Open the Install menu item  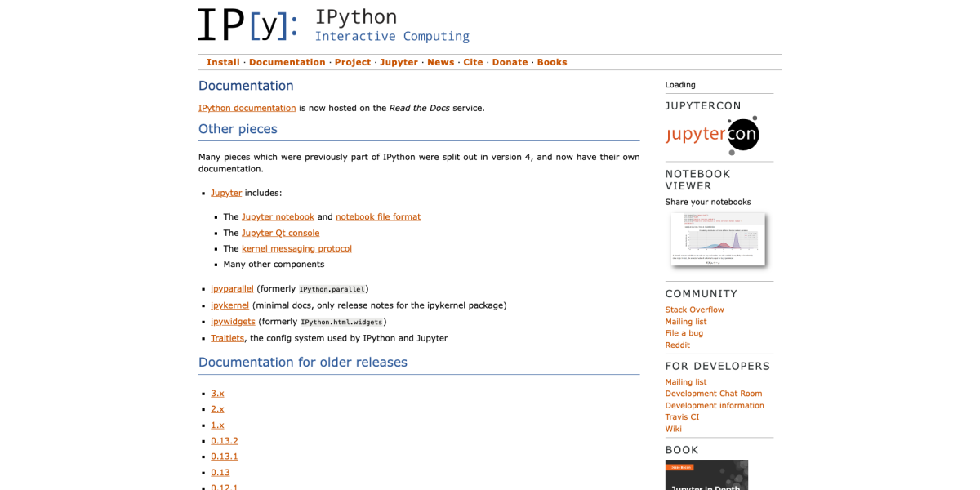coord(223,62)
